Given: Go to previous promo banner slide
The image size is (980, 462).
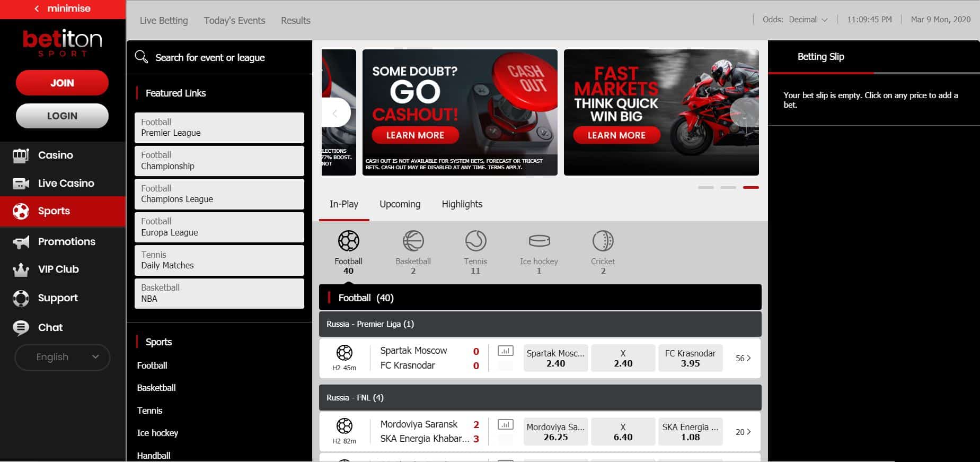Looking at the screenshot, I should point(335,113).
